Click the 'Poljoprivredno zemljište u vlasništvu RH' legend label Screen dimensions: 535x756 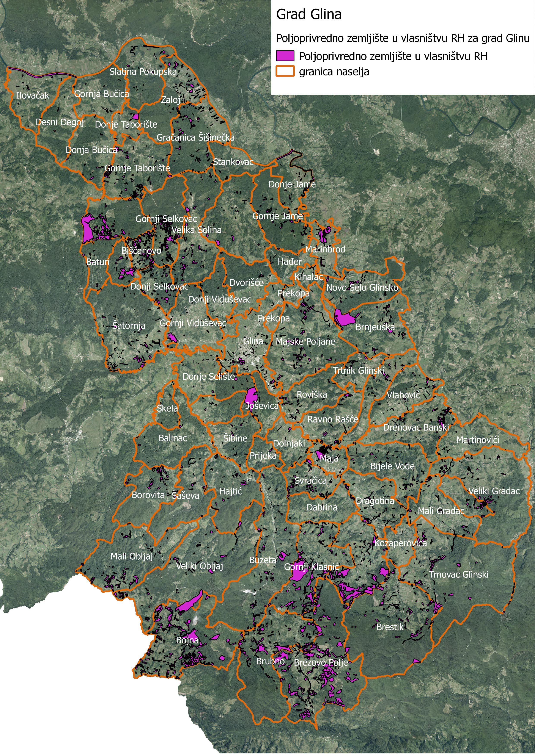393,56
